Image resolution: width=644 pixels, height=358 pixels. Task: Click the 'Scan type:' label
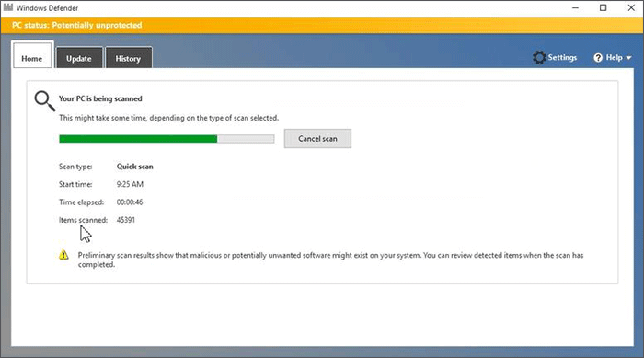(75, 167)
